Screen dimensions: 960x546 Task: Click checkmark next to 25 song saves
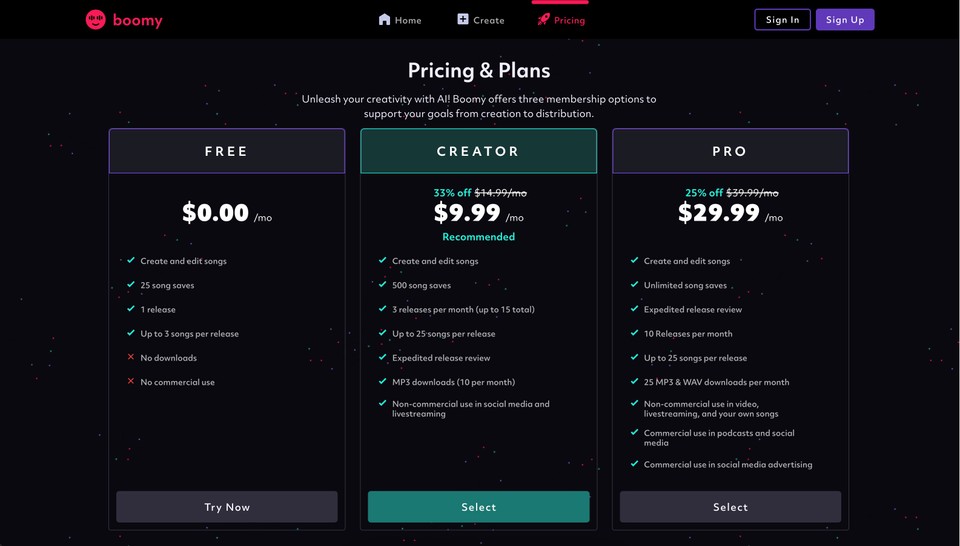(130, 284)
